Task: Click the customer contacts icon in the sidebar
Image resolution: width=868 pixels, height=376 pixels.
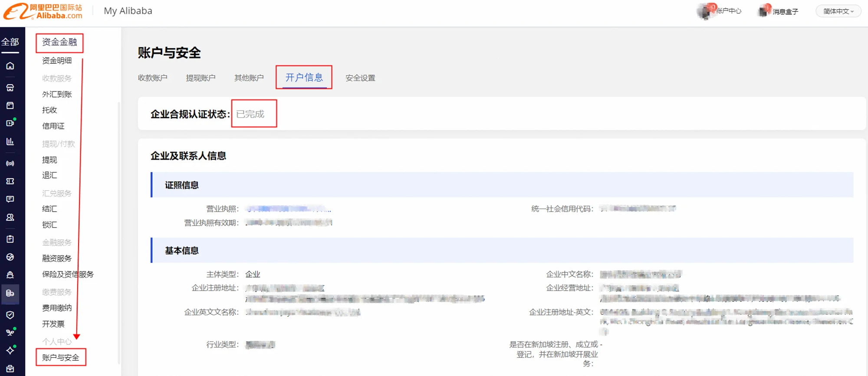Action: tap(10, 217)
